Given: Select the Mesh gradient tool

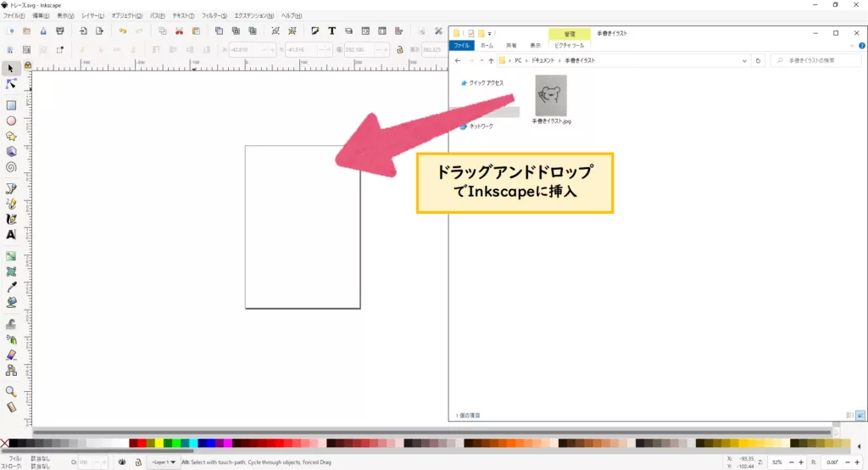Looking at the screenshot, I should coord(10,271).
